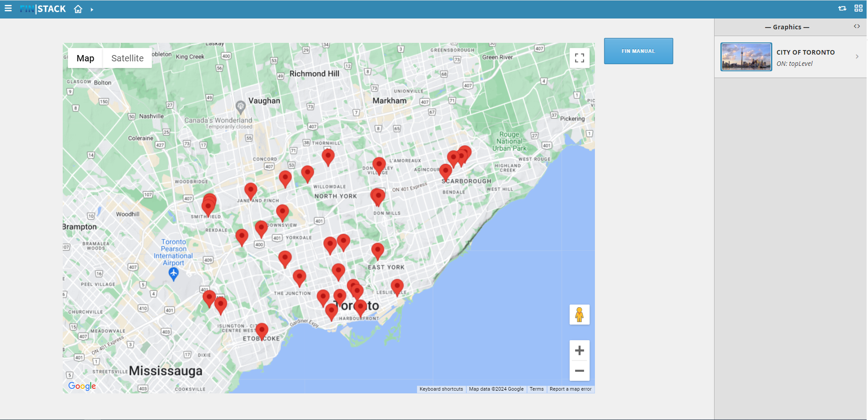868x420 pixels.
Task: Activate the Street View pegman
Action: [x=580, y=314]
